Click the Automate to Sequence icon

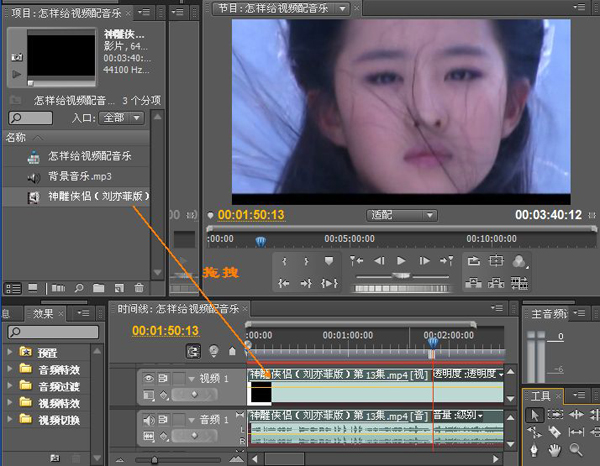click(59, 288)
